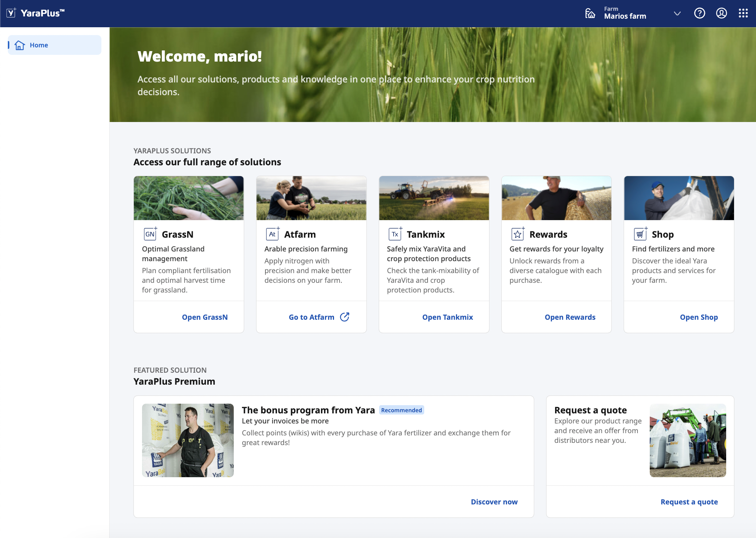Click the Rewards card title
756x538 pixels.
(548, 234)
